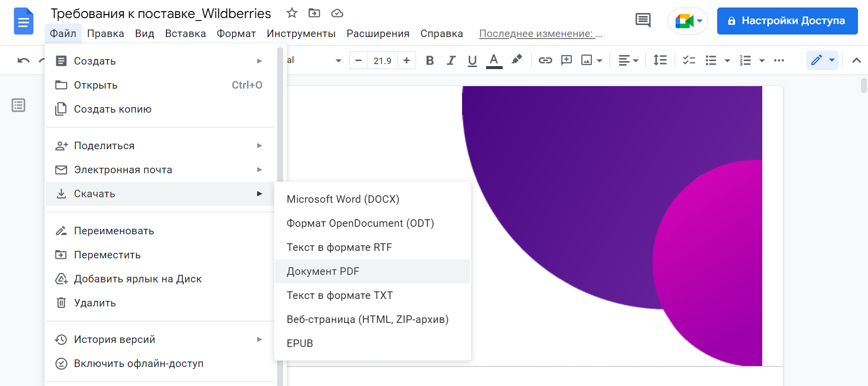The image size is (868, 386).
Task: Open the line spacing tool
Action: point(660,60)
